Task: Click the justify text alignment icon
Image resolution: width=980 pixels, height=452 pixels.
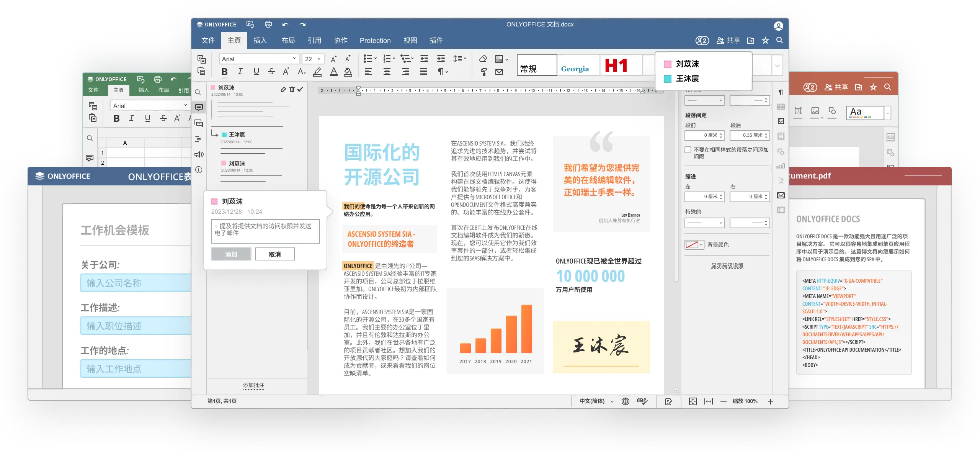Action: coord(424,72)
